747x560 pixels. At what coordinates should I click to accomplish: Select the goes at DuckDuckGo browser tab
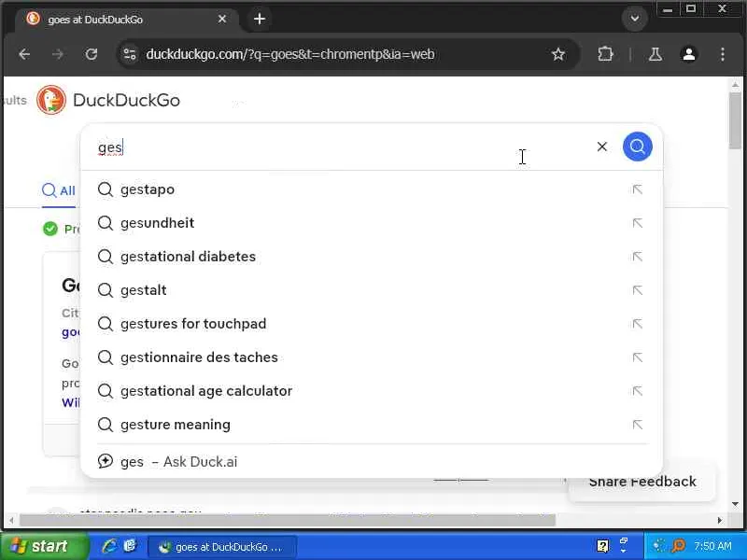coord(126,20)
